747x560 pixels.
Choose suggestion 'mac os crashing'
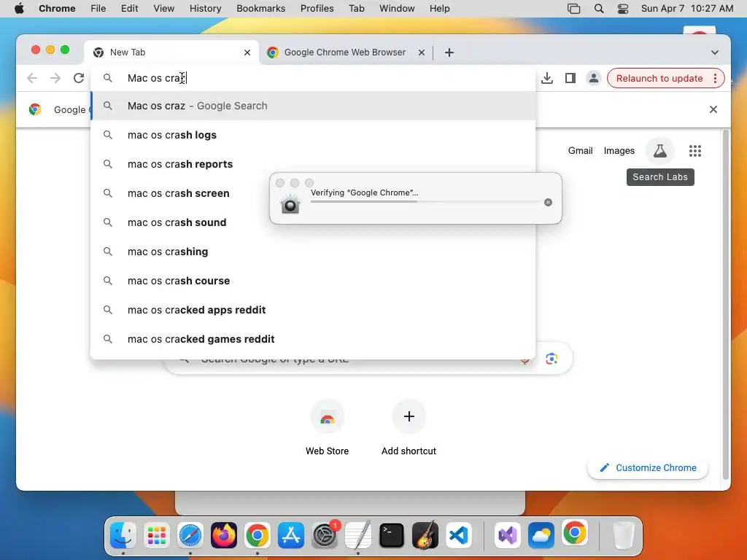click(313, 252)
